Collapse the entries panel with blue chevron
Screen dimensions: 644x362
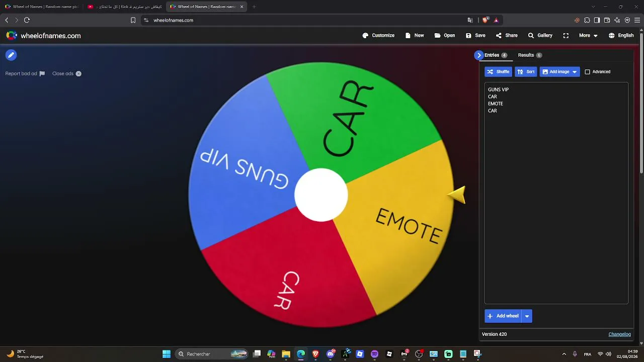point(478,55)
